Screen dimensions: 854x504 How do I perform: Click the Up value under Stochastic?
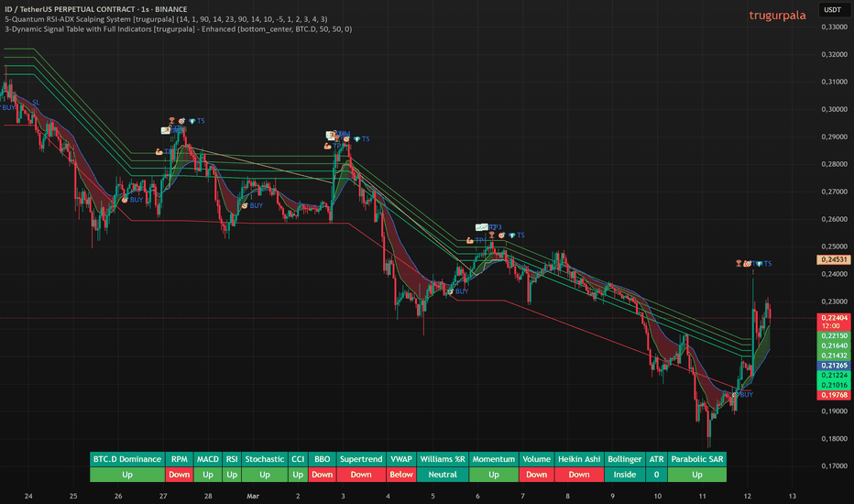[x=265, y=475]
